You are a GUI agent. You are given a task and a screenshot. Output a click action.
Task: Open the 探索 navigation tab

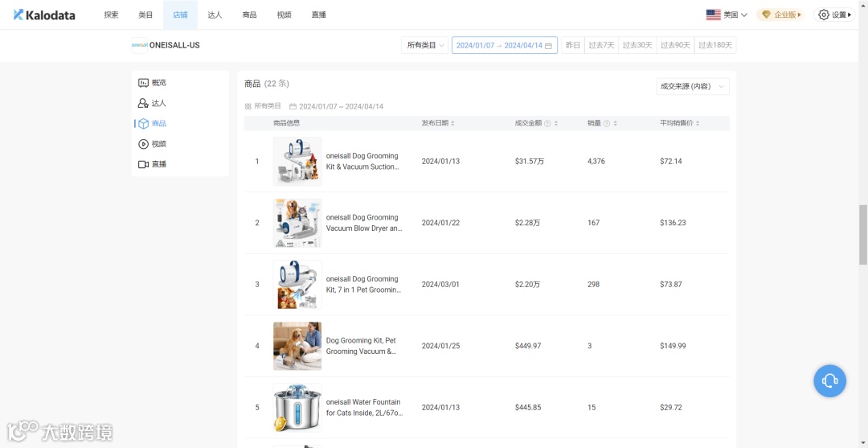(111, 15)
